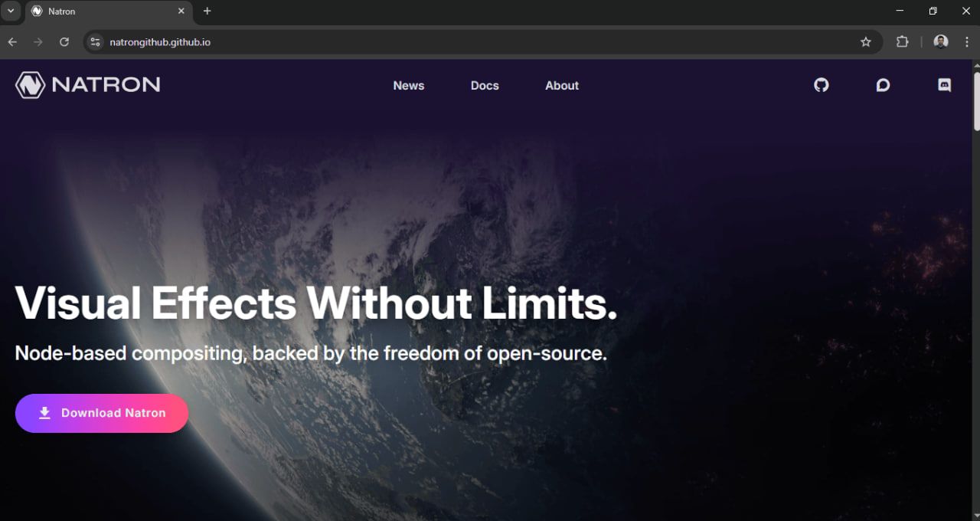This screenshot has width=980, height=521.
Task: Reload the page
Action: click(64, 42)
